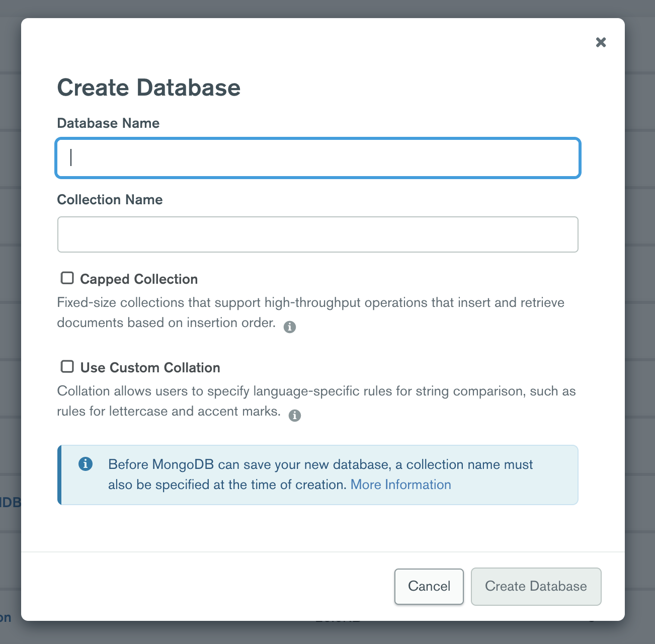Click the blue info icon in the notice banner
Viewport: 655px width, 644px height.
tap(86, 464)
